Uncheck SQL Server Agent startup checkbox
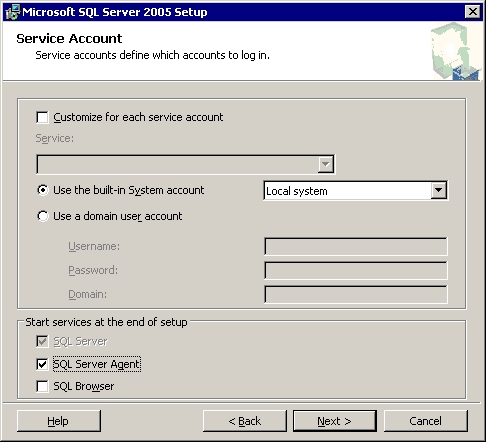Viewport: 486px width, 442px height. coord(42,364)
